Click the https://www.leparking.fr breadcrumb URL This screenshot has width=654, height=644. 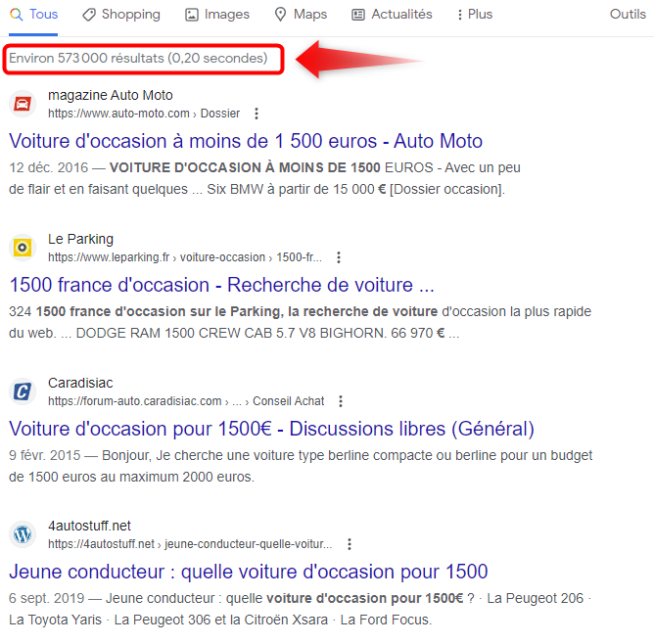(185, 257)
